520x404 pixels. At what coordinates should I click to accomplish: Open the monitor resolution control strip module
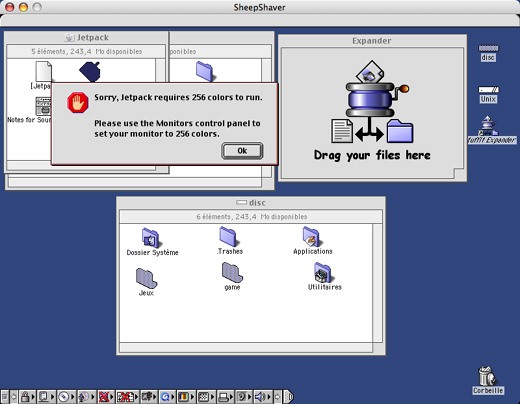click(x=206, y=397)
